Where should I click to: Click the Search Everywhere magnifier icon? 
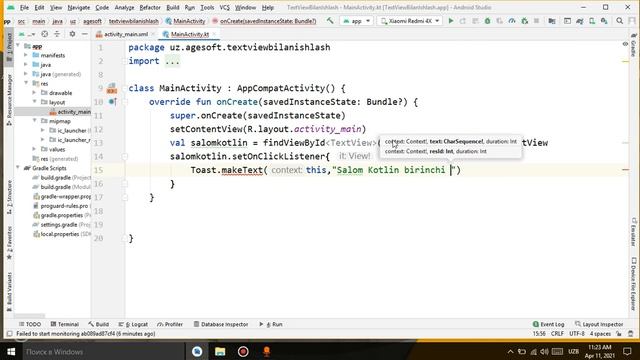tap(620, 20)
